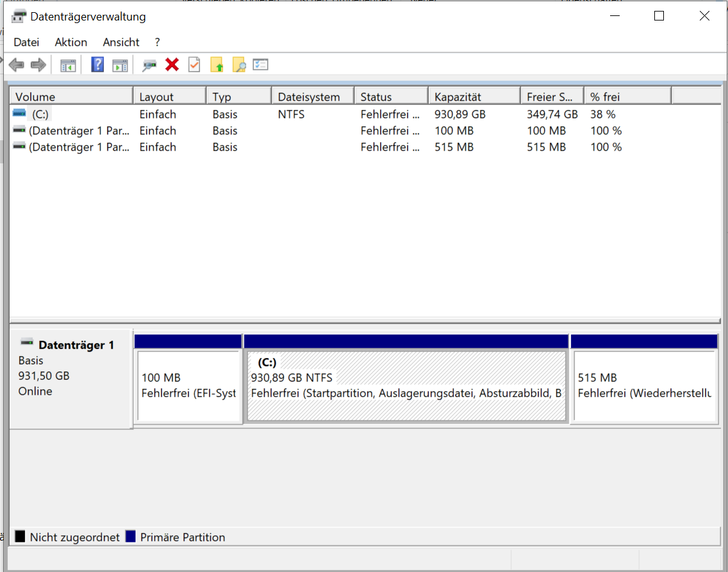Viewport: 728px width, 572px height.
Task: Click the Nicht zugeordnet legend label
Action: [75, 537]
